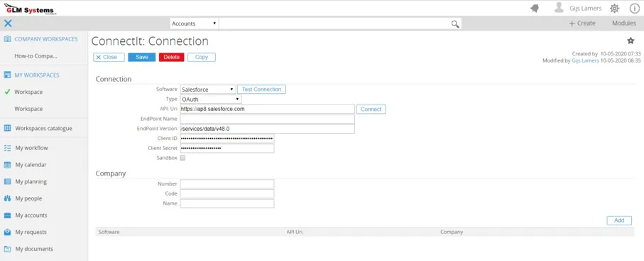Close the sidebar with the X icon
The image size is (644, 261).
click(8, 23)
